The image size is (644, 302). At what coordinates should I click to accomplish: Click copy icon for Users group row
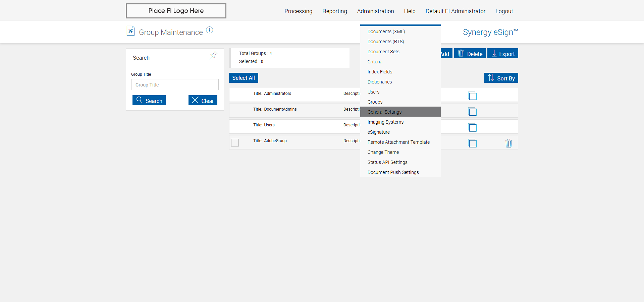pyautogui.click(x=472, y=127)
